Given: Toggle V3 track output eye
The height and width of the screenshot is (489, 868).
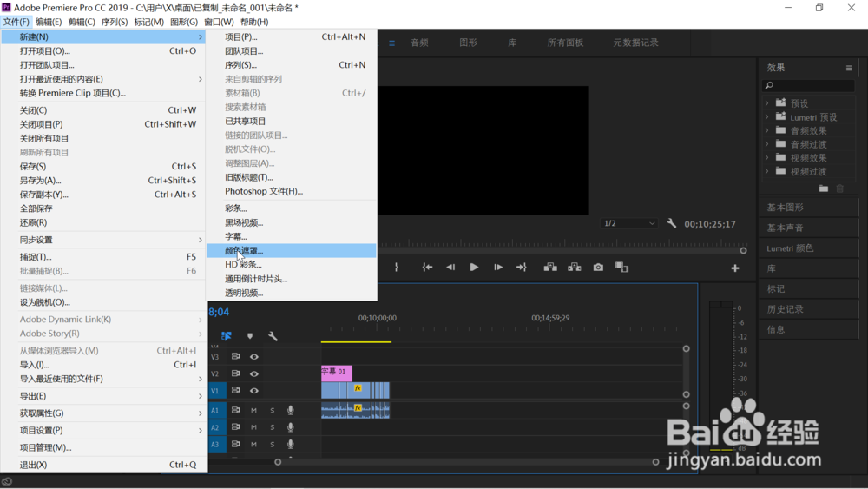Looking at the screenshot, I should [254, 357].
